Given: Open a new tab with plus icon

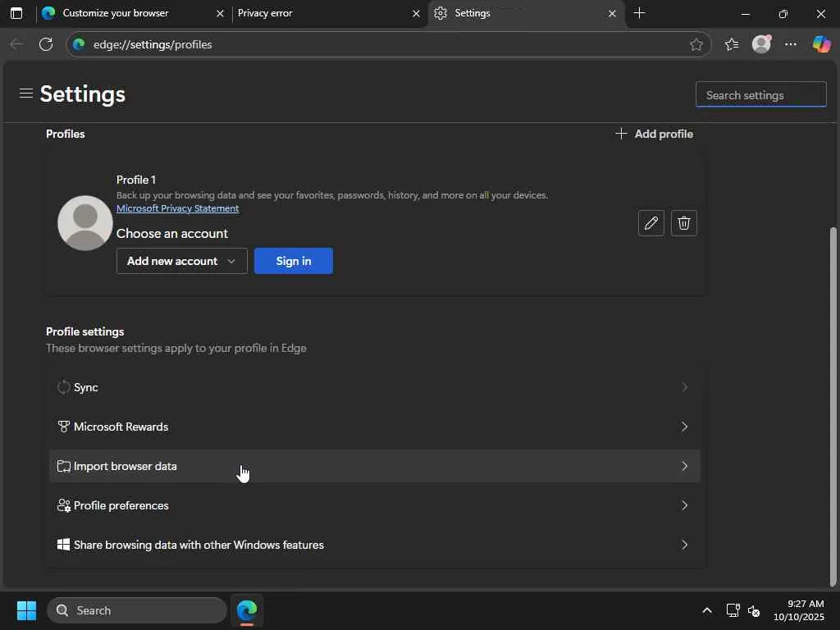Looking at the screenshot, I should 639,13.
